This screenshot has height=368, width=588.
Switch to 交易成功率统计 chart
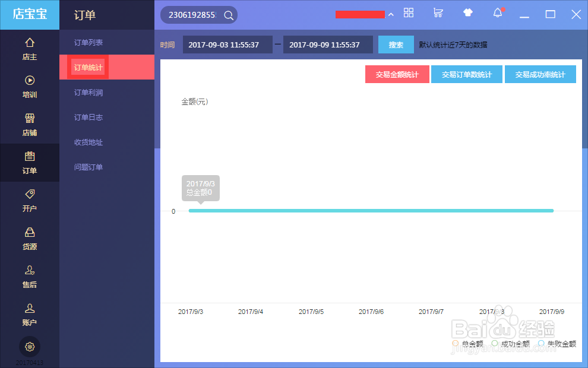(540, 74)
